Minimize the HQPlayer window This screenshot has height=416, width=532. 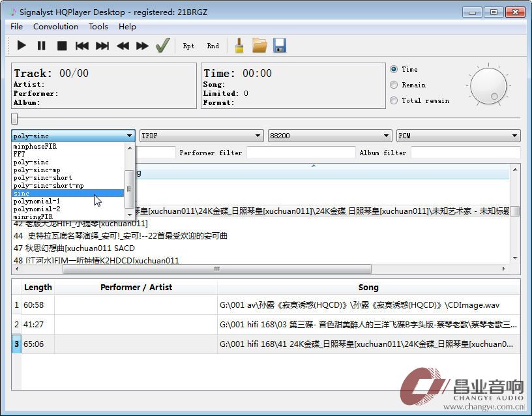pos(472,12)
